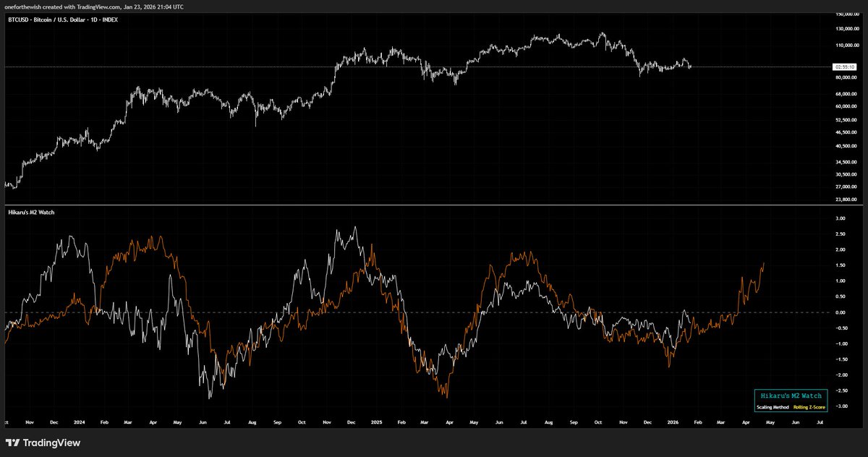Click the 0.00 indicator scale label
The width and height of the screenshot is (868, 457).
click(840, 312)
